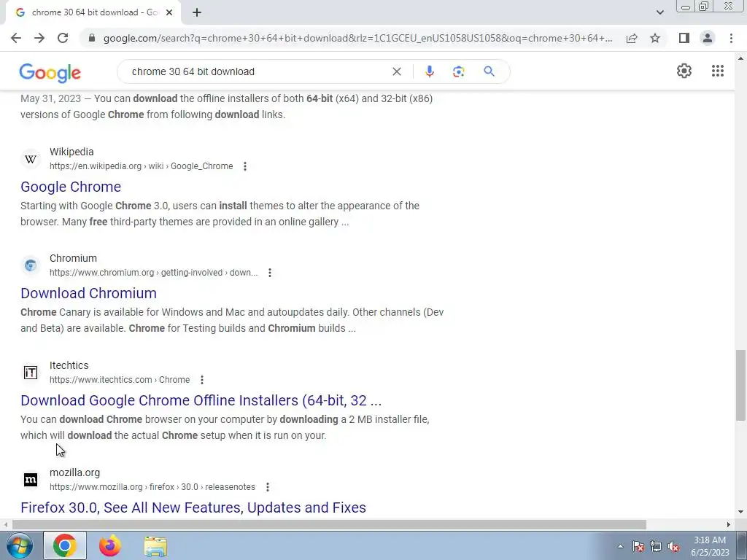The height and width of the screenshot is (560, 747).
Task: Click the en.wikipedia.org URL breadcrumb
Action: [x=141, y=166]
